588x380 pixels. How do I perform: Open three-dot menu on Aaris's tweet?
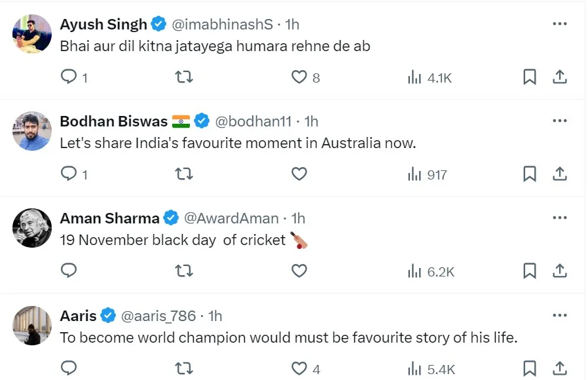click(559, 315)
